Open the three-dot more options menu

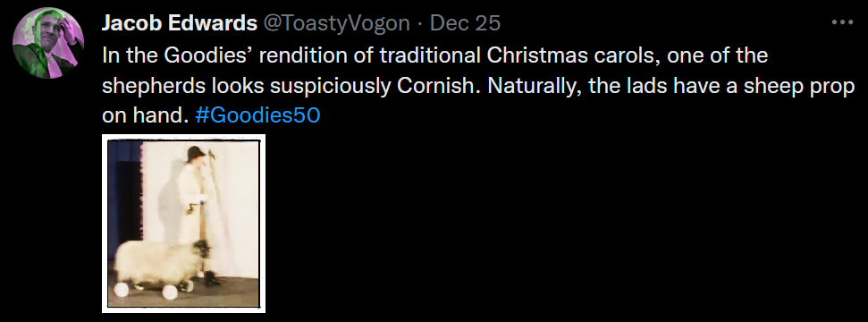pyautogui.click(x=843, y=22)
